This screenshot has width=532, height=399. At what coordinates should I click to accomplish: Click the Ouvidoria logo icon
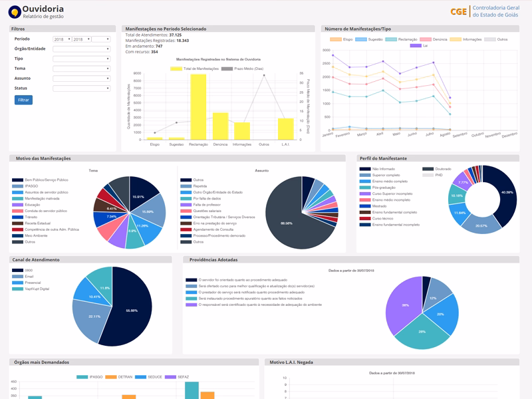point(15,12)
